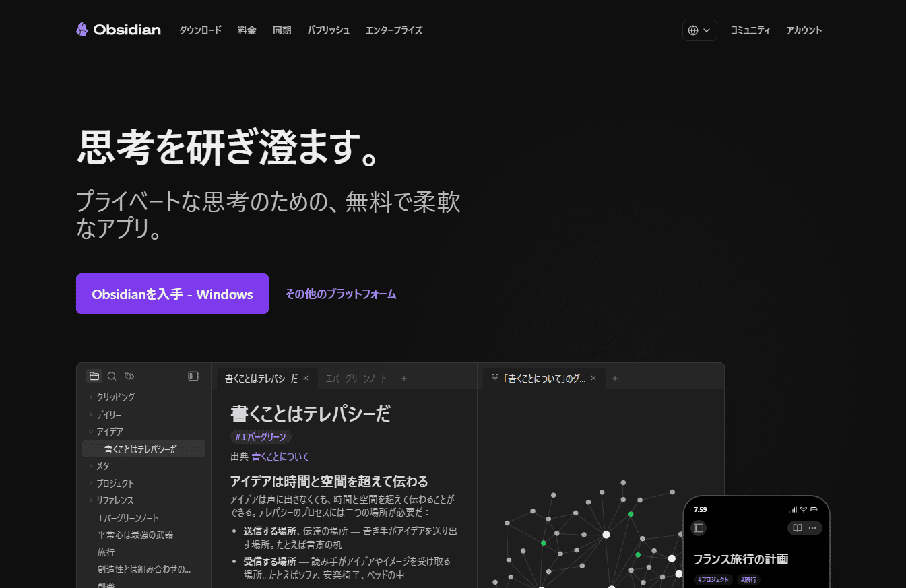906x588 pixels.
Task: Tap the more options ellipsis on the phone mockup
Action: point(812,527)
